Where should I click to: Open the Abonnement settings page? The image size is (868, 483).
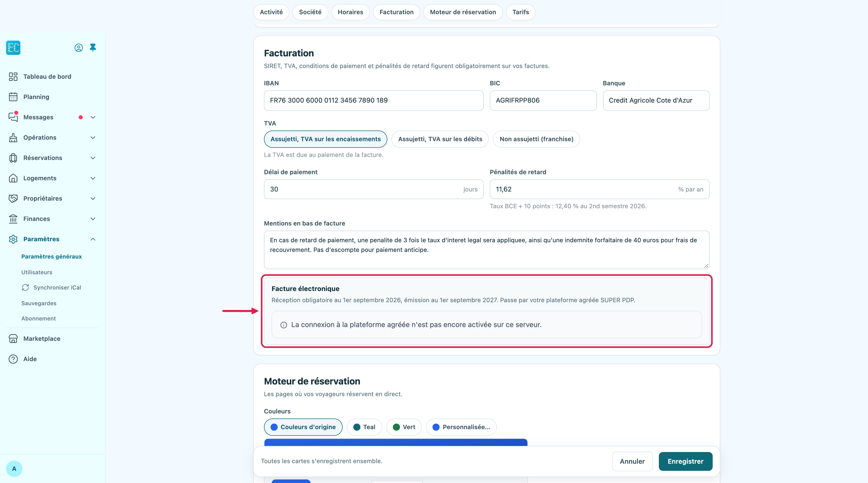click(38, 318)
